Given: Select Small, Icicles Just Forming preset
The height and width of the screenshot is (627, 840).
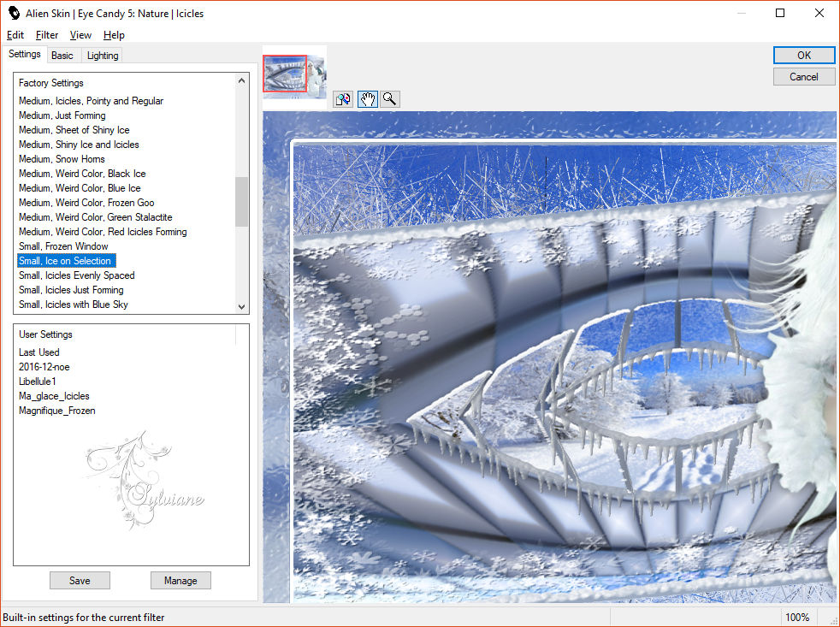Looking at the screenshot, I should click(71, 289).
